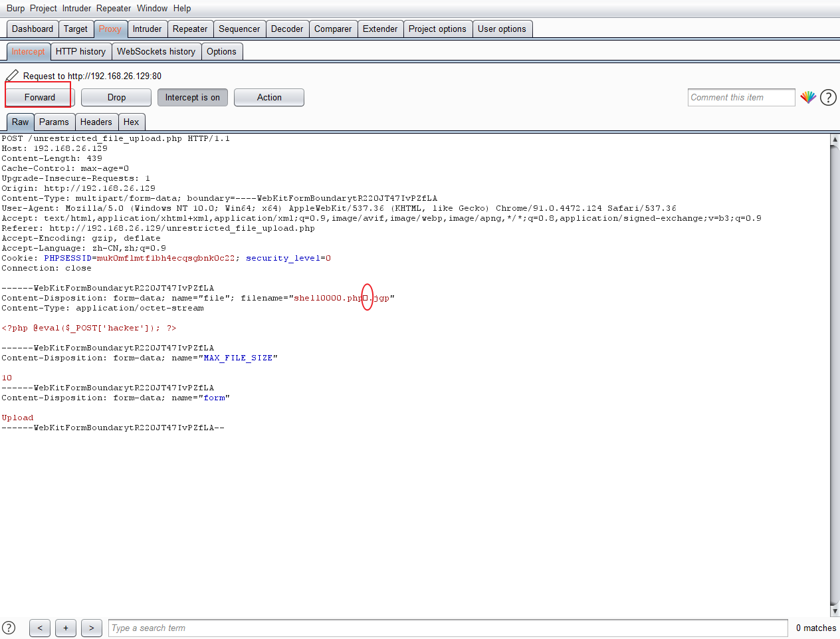Open the Project options tab

coord(437,29)
